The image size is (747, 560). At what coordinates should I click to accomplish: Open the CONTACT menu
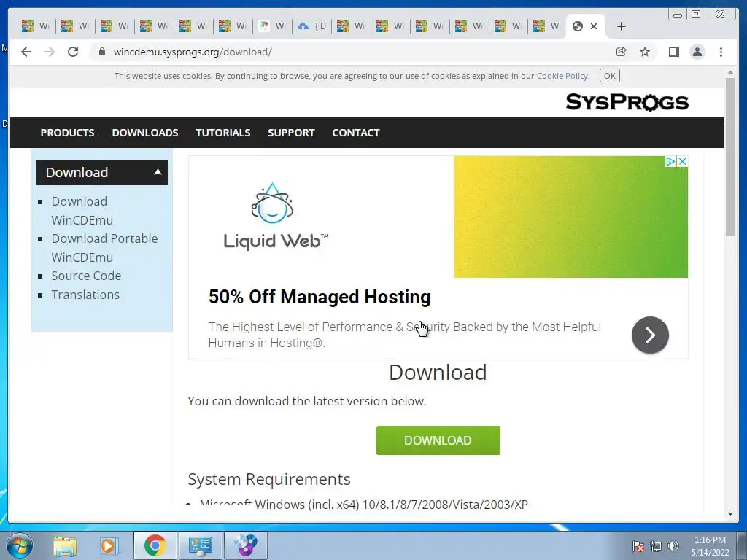[356, 133]
